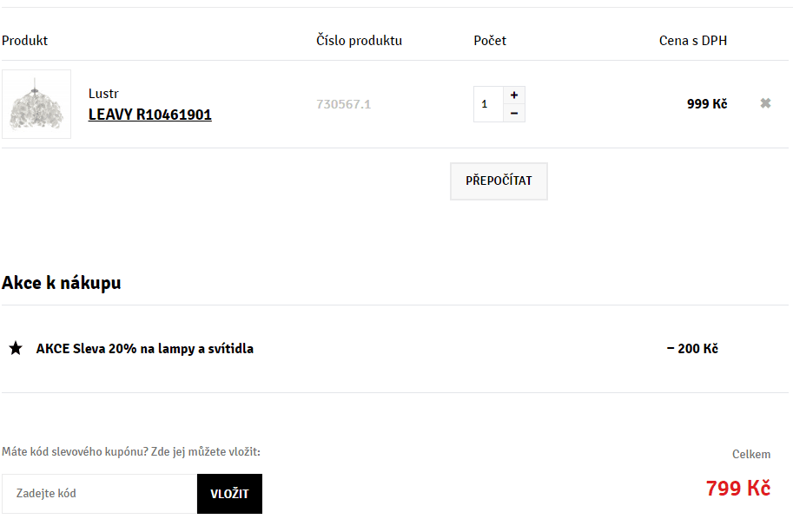The image size is (793, 532).
Task: Select the AKCE Sleva 20% promotion text
Action: [145, 349]
